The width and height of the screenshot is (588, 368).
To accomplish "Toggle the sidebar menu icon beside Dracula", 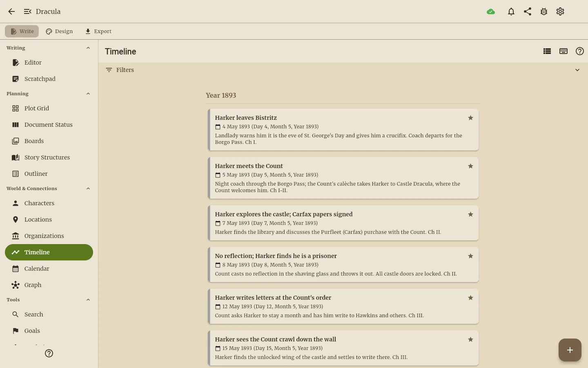I will coord(28,11).
